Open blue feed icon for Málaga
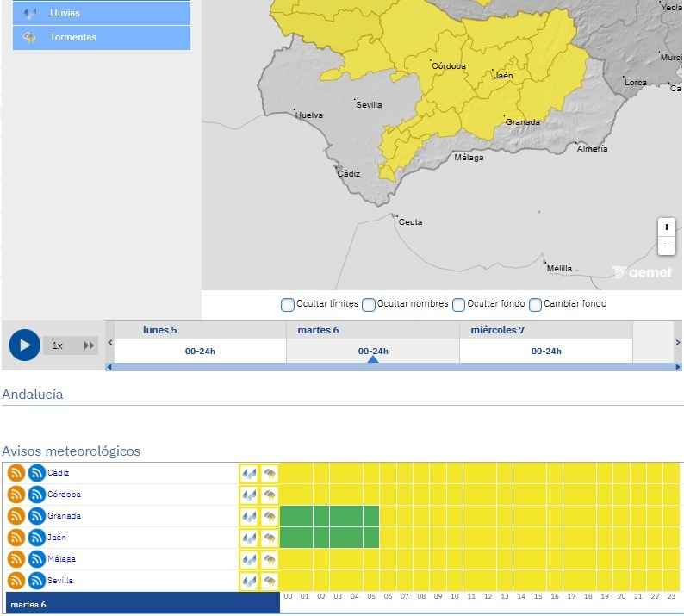This screenshot has height=616, width=684. (37, 559)
